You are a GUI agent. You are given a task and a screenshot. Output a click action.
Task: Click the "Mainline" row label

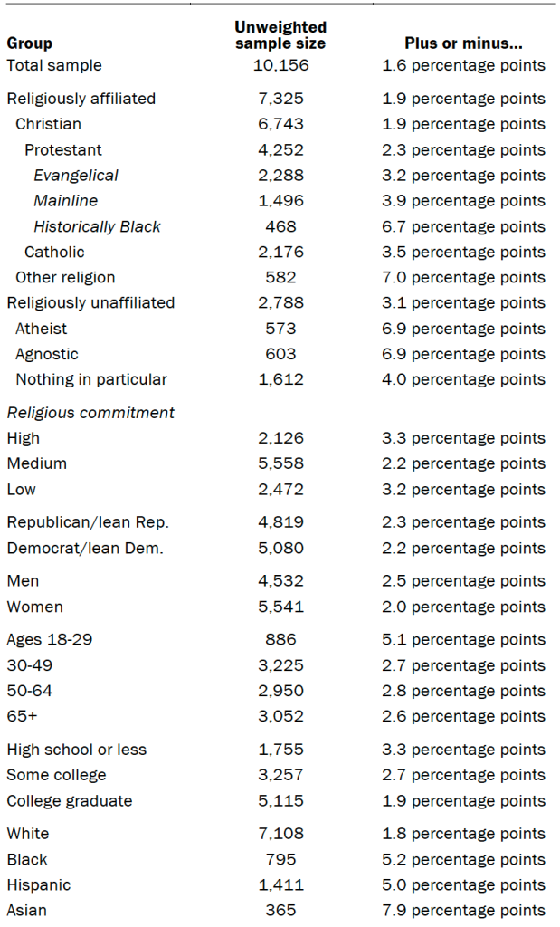click(x=66, y=201)
